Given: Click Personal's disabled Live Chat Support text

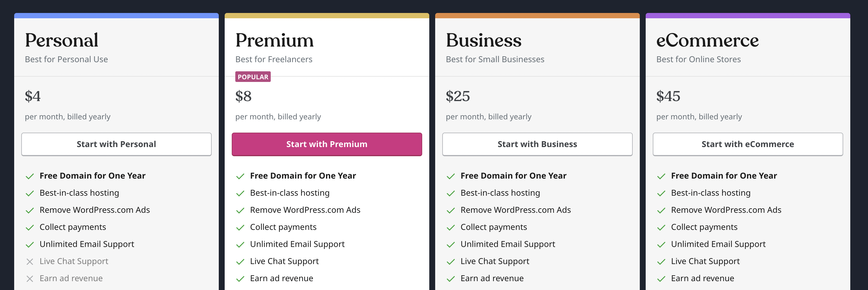Looking at the screenshot, I should [74, 261].
